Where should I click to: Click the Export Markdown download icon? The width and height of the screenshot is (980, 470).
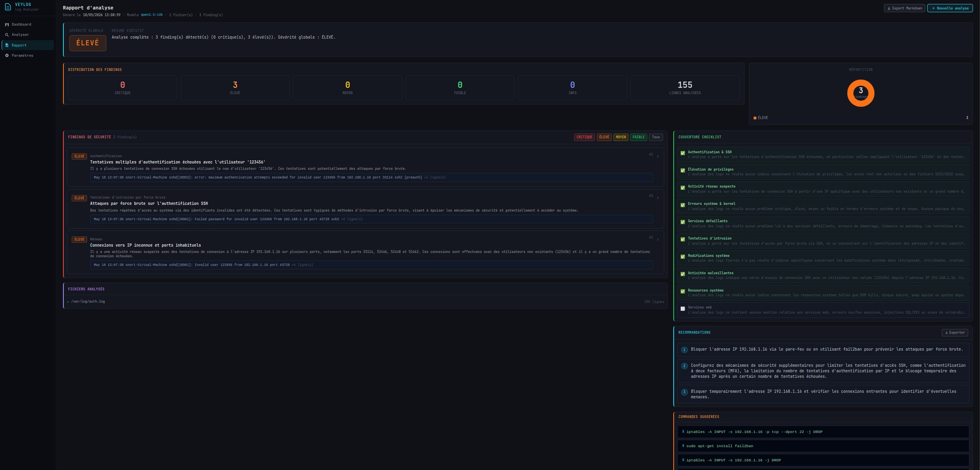point(889,8)
